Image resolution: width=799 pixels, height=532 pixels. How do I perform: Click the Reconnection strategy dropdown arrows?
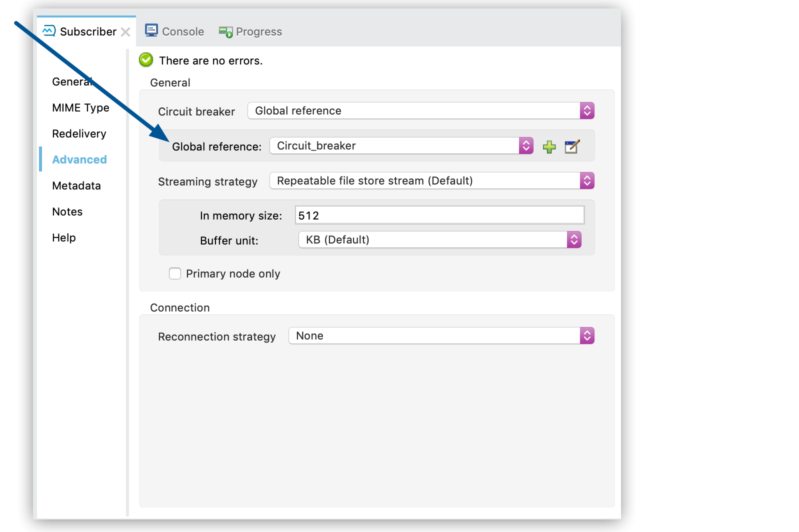coord(586,335)
